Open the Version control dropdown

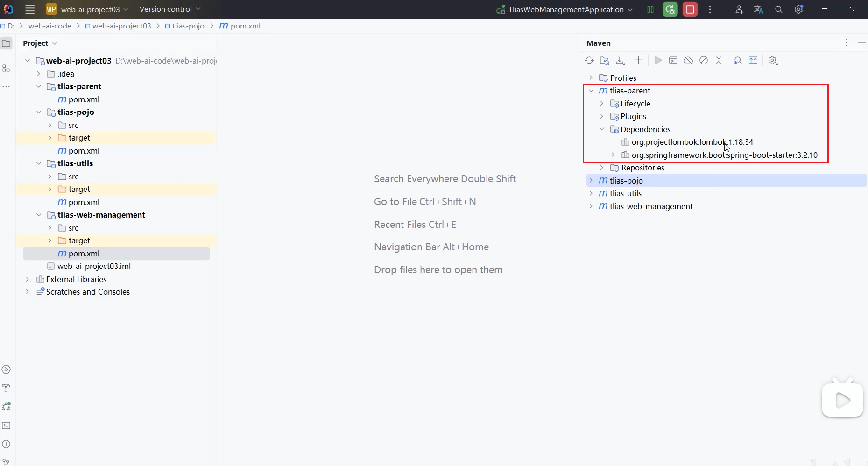click(170, 9)
